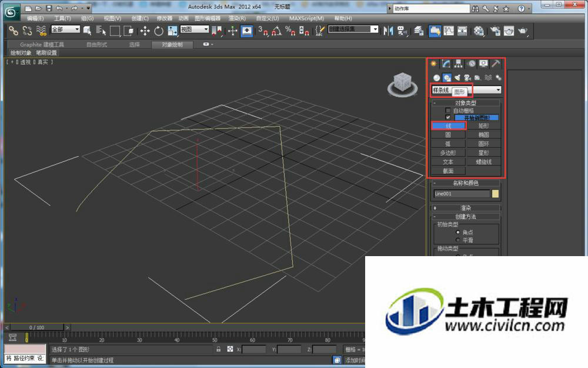Image resolution: width=588 pixels, height=368 pixels.
Task: Open the 样条线 shape type dropdown
Action: (466, 89)
